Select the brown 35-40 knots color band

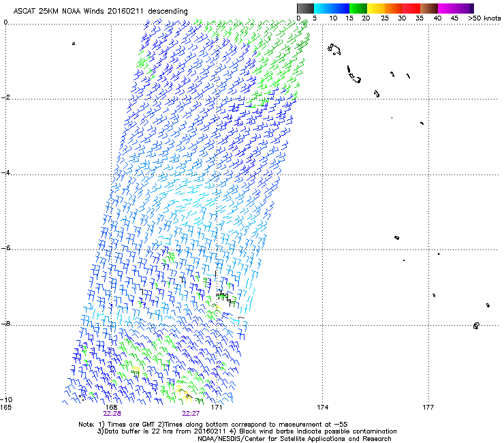tap(429, 8)
